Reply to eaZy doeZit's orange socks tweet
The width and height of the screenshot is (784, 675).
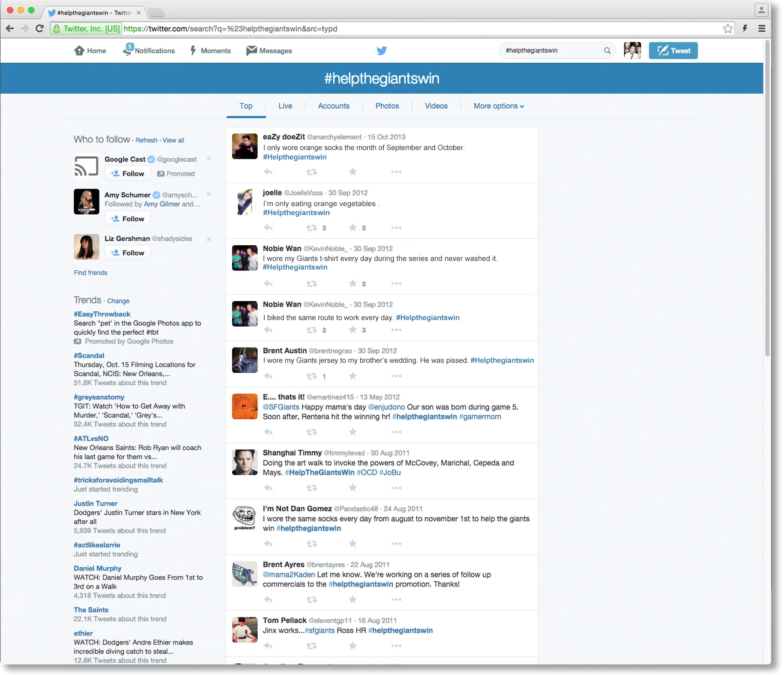click(x=268, y=172)
